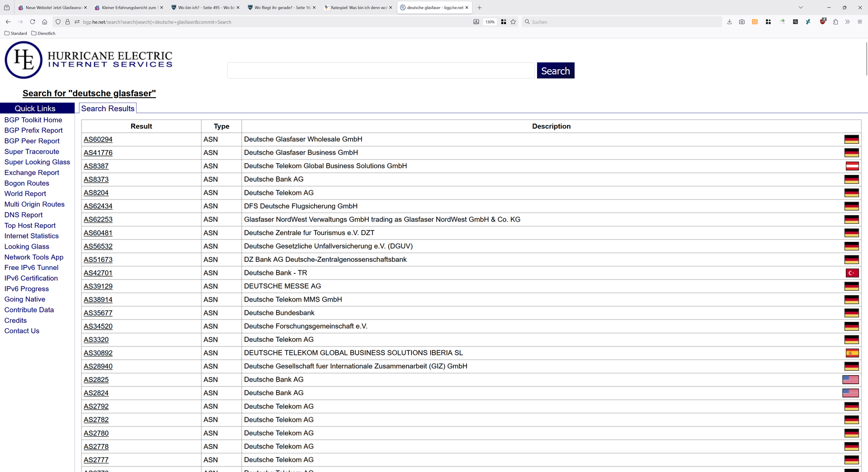Image resolution: width=868 pixels, height=472 pixels.
Task: Click 'Deutsche Glasfaser Wholesale GmbH' description
Action: pos(303,139)
